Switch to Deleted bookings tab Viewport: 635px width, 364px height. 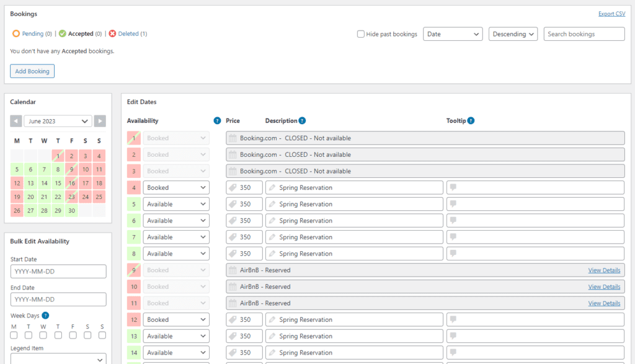pyautogui.click(x=128, y=33)
